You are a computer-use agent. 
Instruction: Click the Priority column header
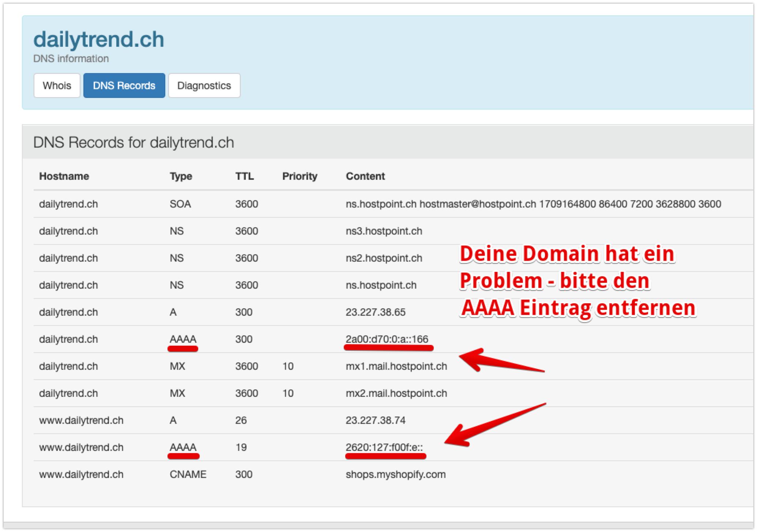[x=300, y=176]
